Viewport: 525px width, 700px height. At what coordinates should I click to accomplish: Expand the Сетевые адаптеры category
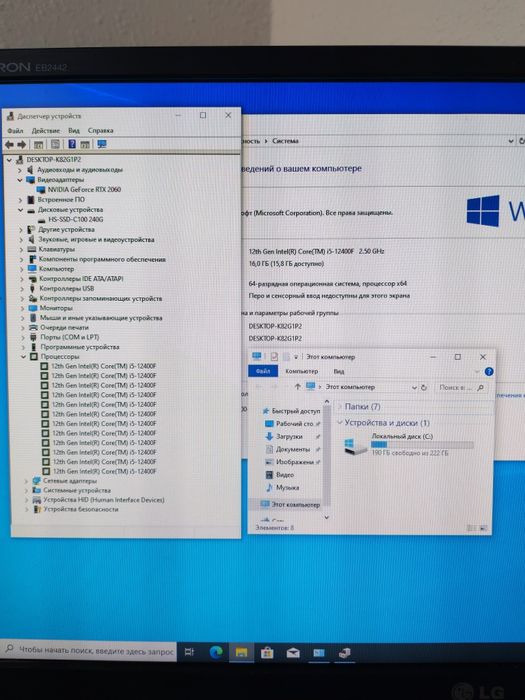pos(26,481)
